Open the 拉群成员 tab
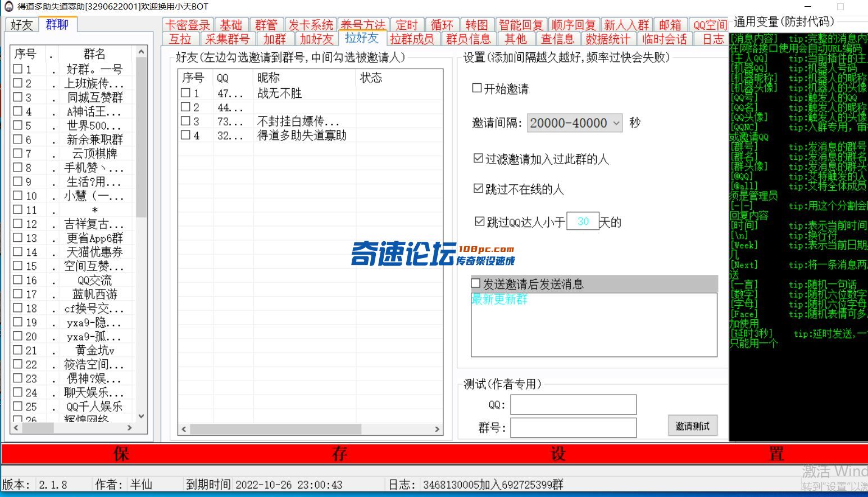This screenshot has height=497, width=868. [x=412, y=39]
